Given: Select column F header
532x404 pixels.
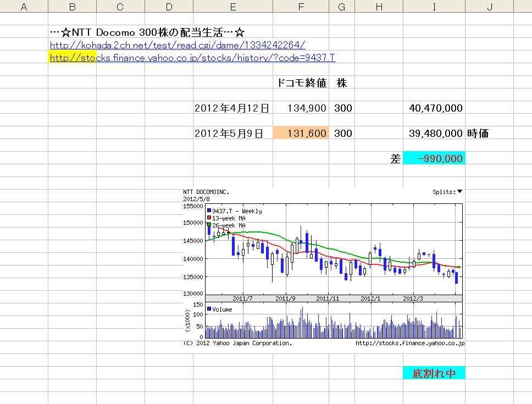Looking at the screenshot, I should click(x=301, y=7).
